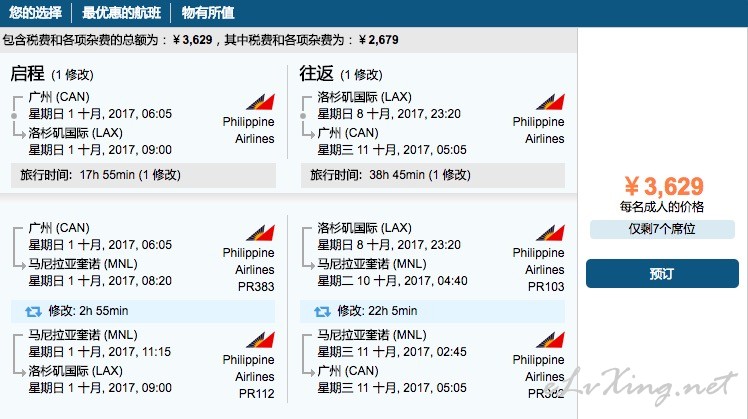The height and width of the screenshot is (419, 748).
Task: Click Philippine Airlines logo in 启程 summary
Action: pyautogui.click(x=260, y=102)
